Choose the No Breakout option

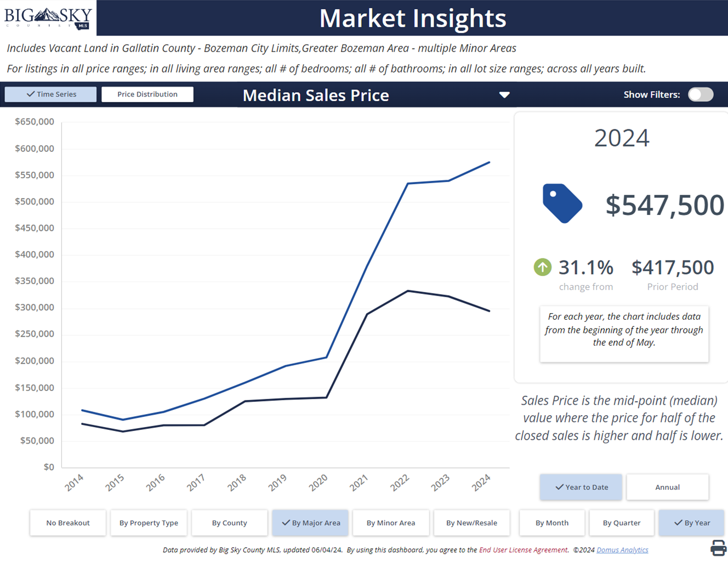pos(68,523)
